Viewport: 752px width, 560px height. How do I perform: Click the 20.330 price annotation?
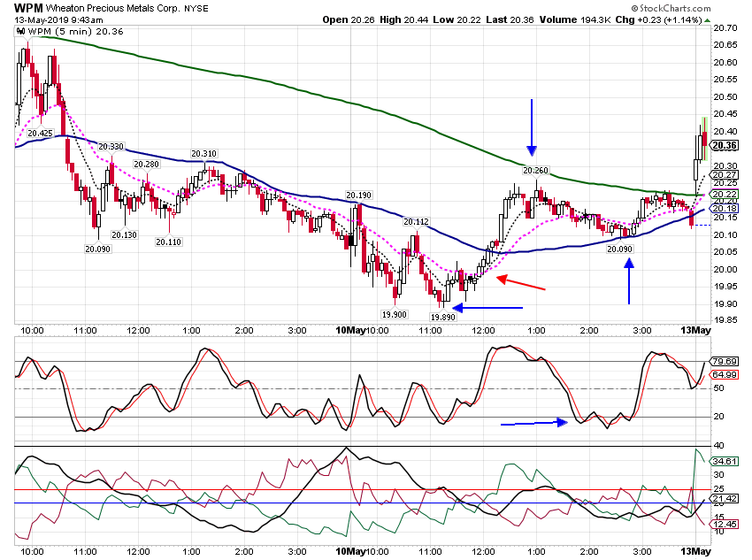tap(111, 146)
